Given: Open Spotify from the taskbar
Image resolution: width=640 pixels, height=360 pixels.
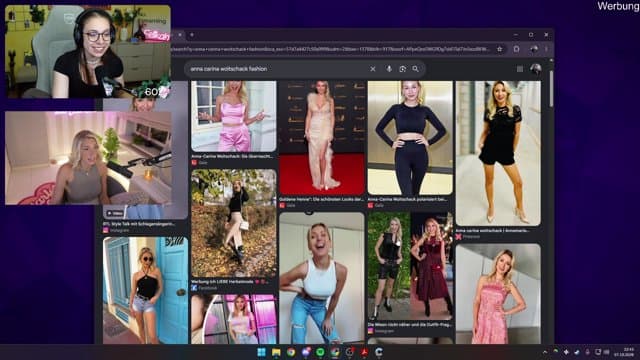Looking at the screenshot, I should (320, 352).
